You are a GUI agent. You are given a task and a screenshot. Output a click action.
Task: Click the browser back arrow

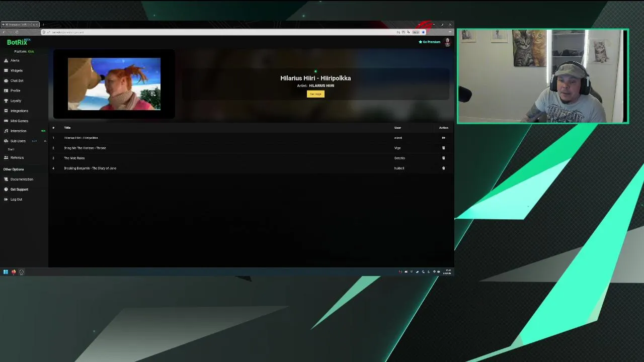4,32
